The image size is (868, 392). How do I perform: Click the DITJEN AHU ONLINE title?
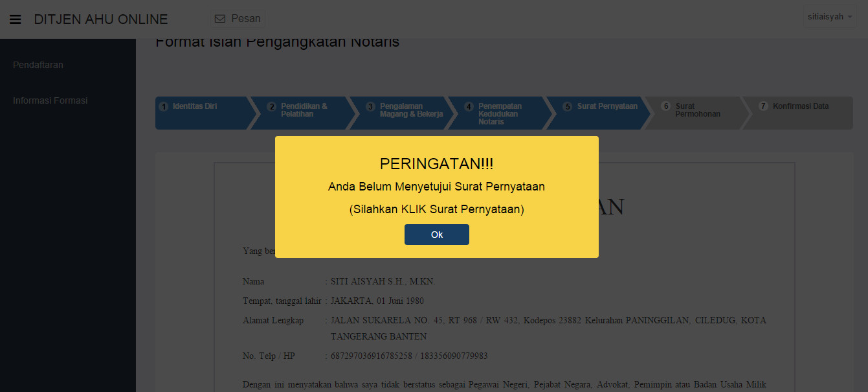coord(101,19)
